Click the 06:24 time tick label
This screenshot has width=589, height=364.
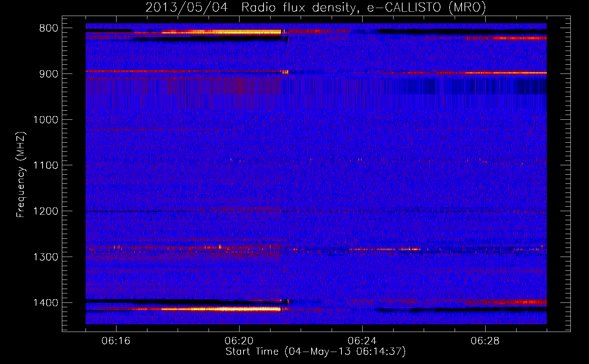click(x=362, y=341)
